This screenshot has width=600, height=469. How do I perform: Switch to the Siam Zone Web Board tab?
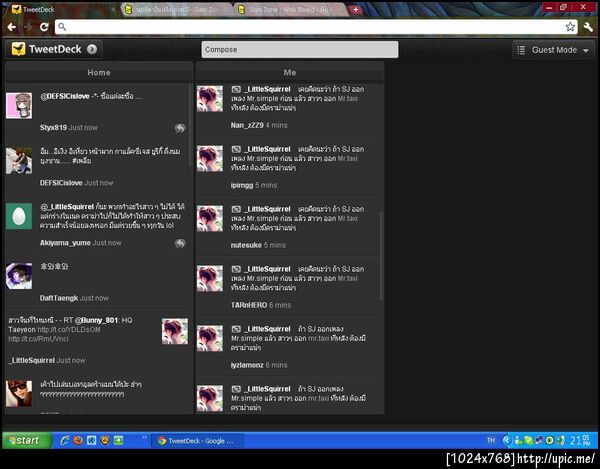(x=290, y=10)
